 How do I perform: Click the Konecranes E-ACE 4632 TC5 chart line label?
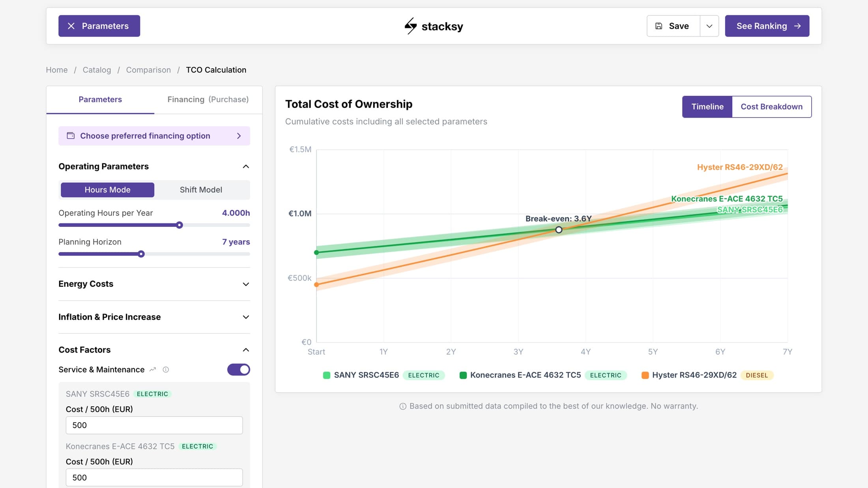[727, 199]
